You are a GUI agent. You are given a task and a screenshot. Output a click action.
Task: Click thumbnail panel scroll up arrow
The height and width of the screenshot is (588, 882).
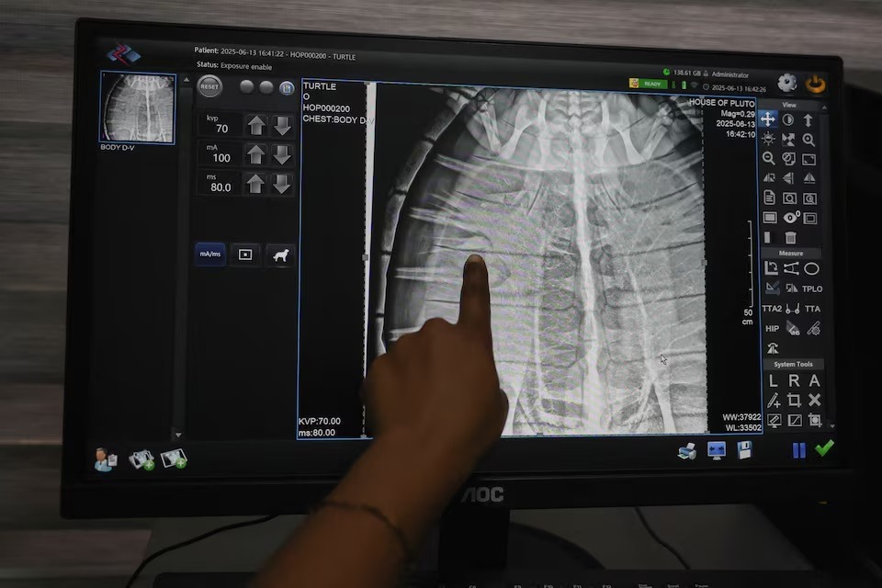tap(187, 80)
